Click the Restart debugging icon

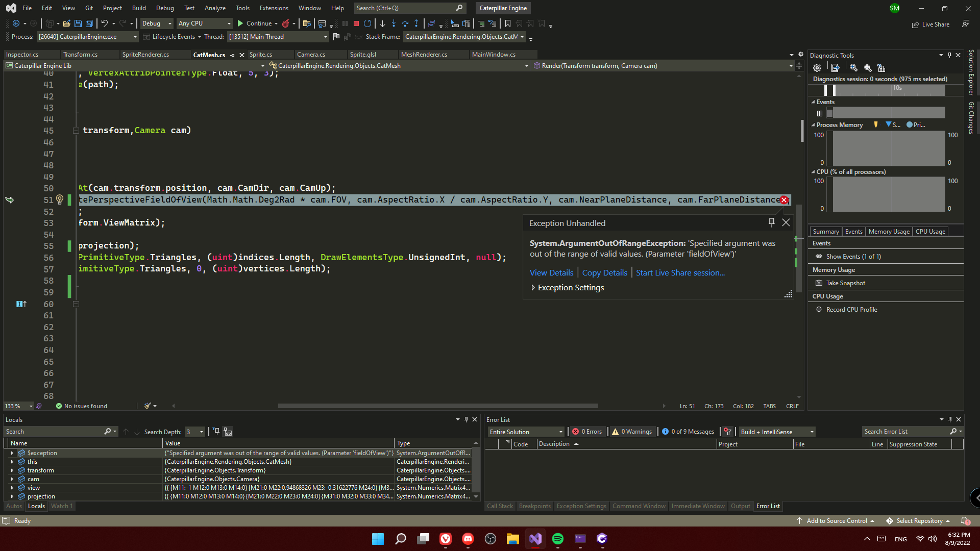[x=368, y=23]
